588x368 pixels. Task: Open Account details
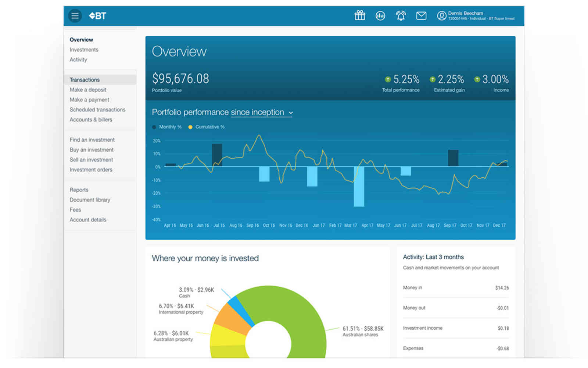pos(88,220)
